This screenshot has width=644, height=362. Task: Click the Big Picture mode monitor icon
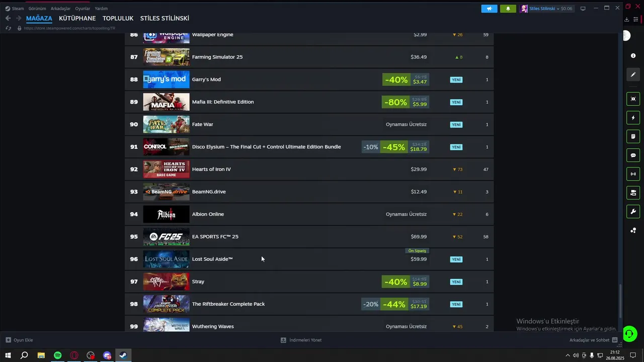coord(583,9)
